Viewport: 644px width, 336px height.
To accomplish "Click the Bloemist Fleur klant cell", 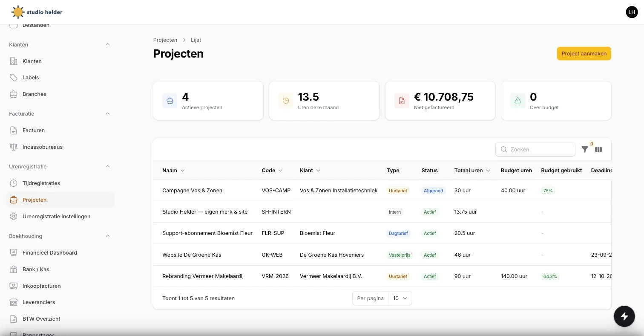I will point(317,233).
